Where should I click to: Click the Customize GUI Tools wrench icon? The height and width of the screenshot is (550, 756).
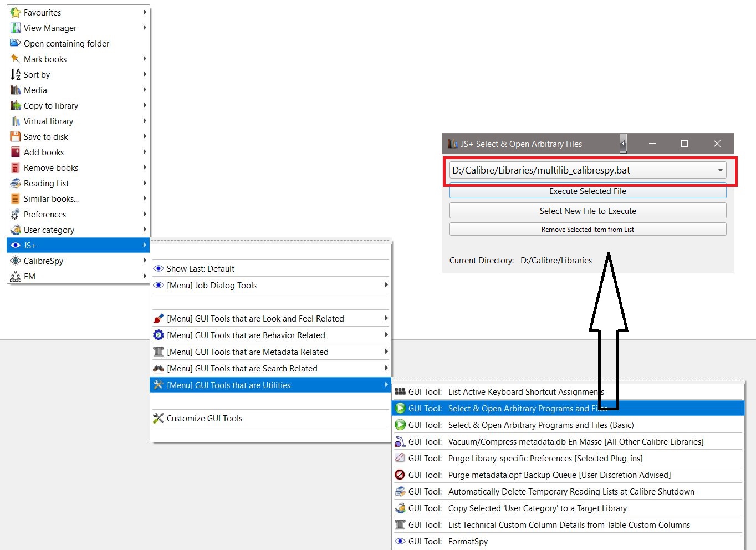[159, 418]
